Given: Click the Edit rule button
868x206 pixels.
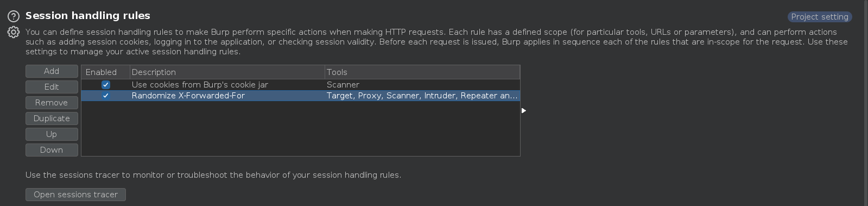Looking at the screenshot, I should 52,87.
